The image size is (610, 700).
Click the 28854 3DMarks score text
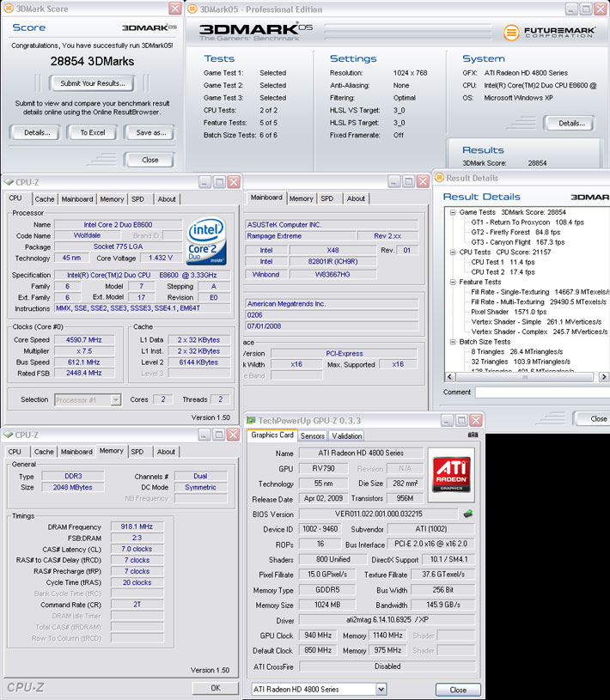pos(92,61)
